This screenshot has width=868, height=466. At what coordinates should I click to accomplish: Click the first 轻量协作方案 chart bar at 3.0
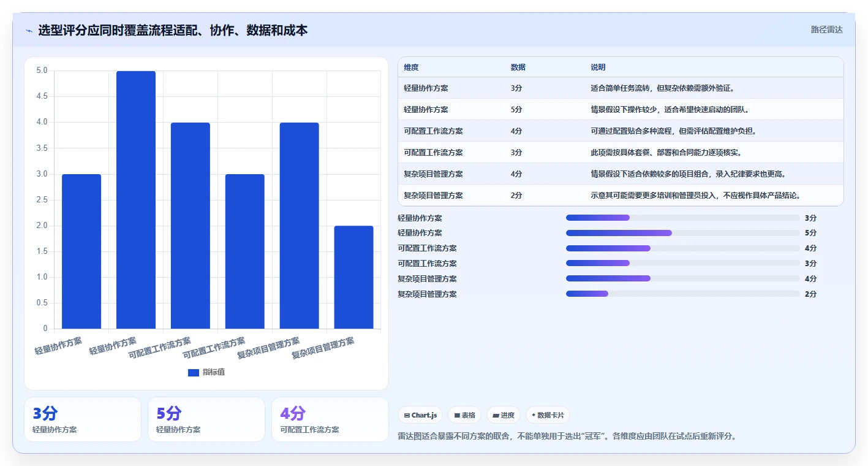point(81,251)
